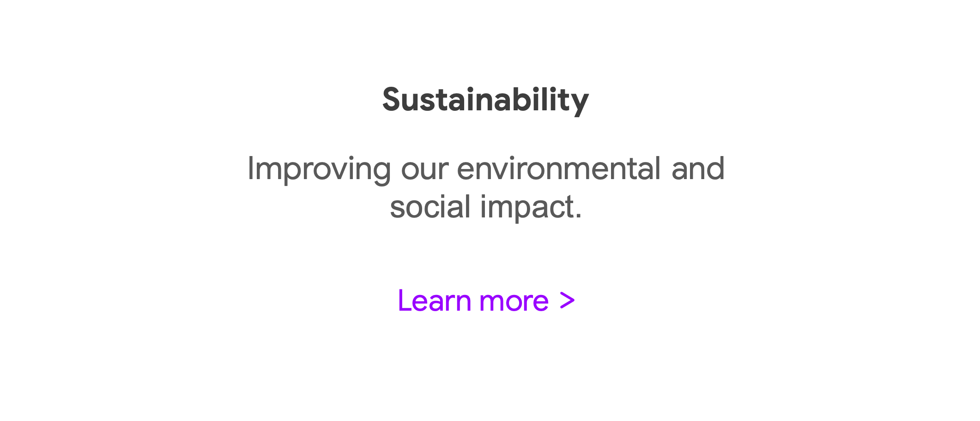This screenshot has width=980, height=421.
Task: Click the letter S of the Sustainability heading
Action: pos(391,100)
